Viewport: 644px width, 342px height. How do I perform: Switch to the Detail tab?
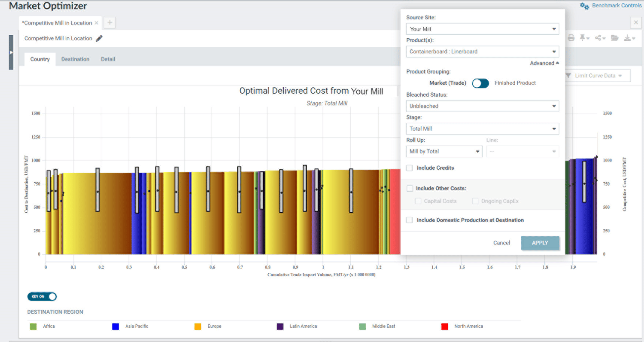click(108, 59)
